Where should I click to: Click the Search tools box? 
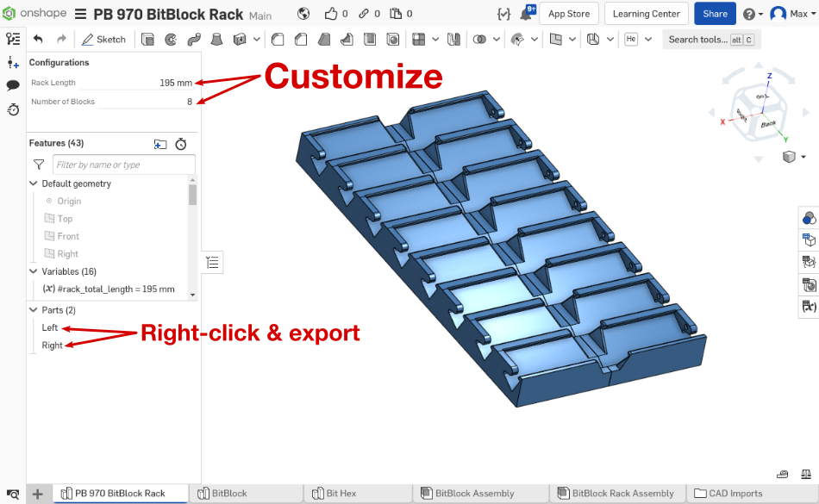coord(711,40)
